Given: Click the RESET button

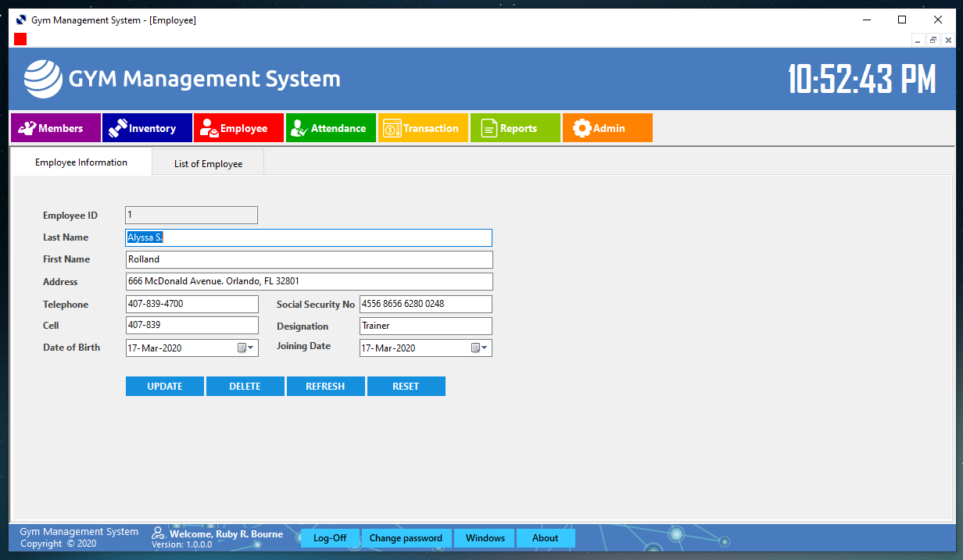Looking at the screenshot, I should (406, 386).
